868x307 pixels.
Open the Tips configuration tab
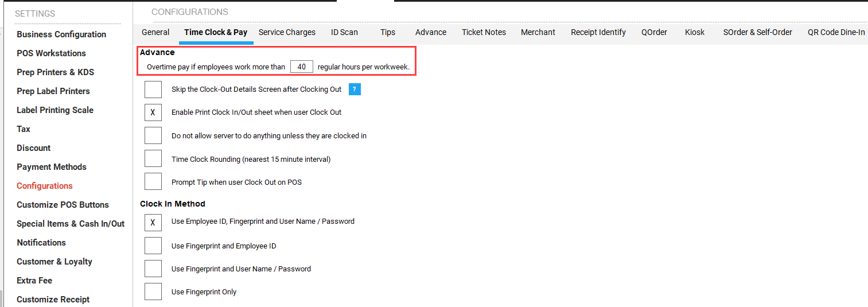point(388,32)
